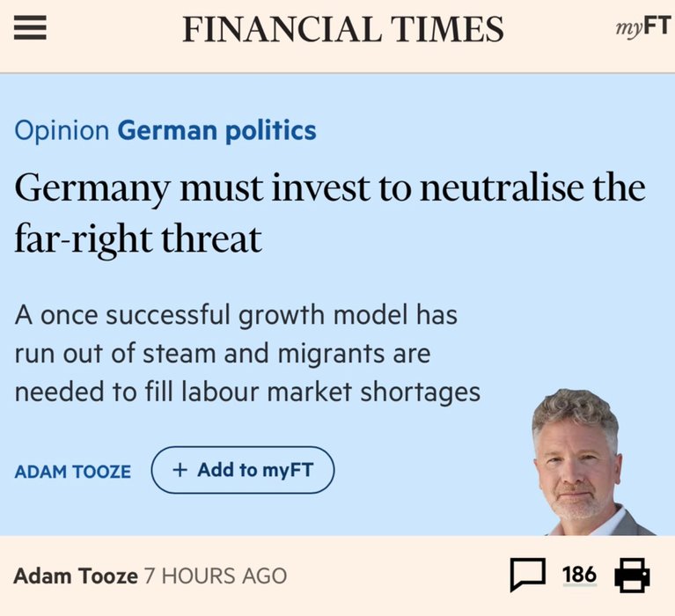Open the 'Opinion' section link
The height and width of the screenshot is (616, 675).
click(x=62, y=132)
